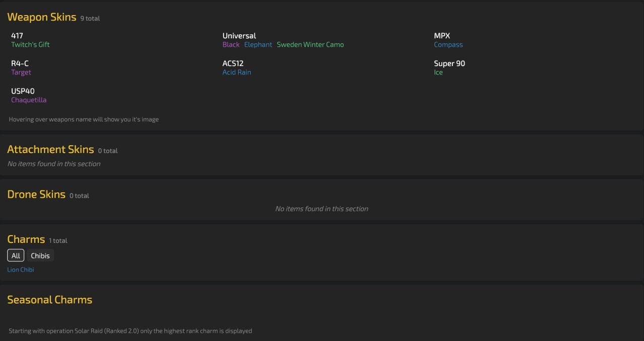The image size is (644, 341).
Task: Select the R4-C weapon name
Action: point(20,63)
